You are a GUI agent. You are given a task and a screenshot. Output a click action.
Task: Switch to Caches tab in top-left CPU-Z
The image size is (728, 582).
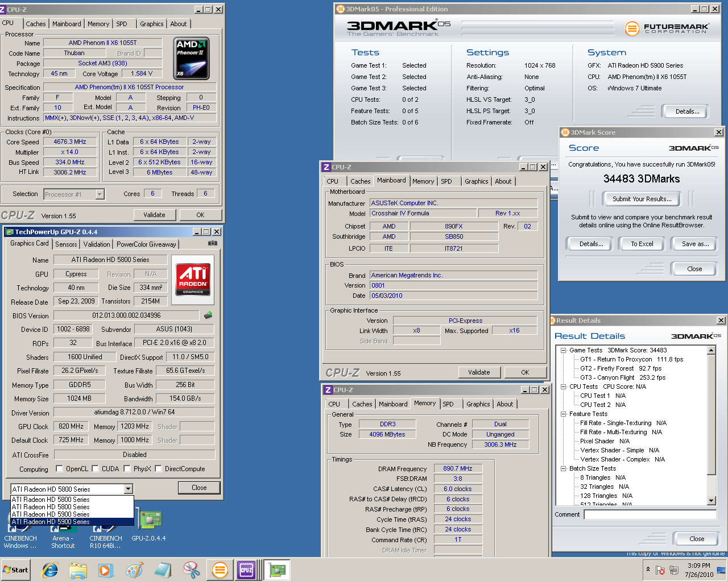click(x=35, y=24)
